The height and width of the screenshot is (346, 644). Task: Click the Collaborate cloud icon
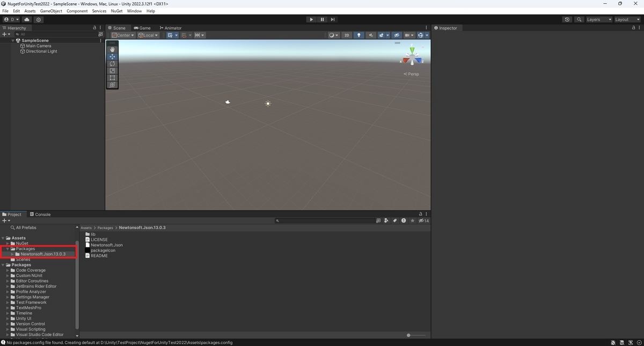(26, 19)
